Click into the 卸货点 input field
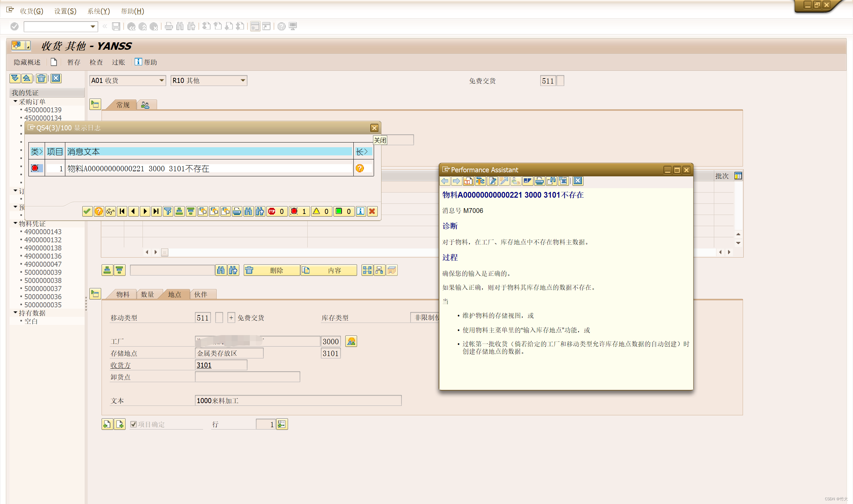This screenshot has width=853, height=504. (247, 377)
